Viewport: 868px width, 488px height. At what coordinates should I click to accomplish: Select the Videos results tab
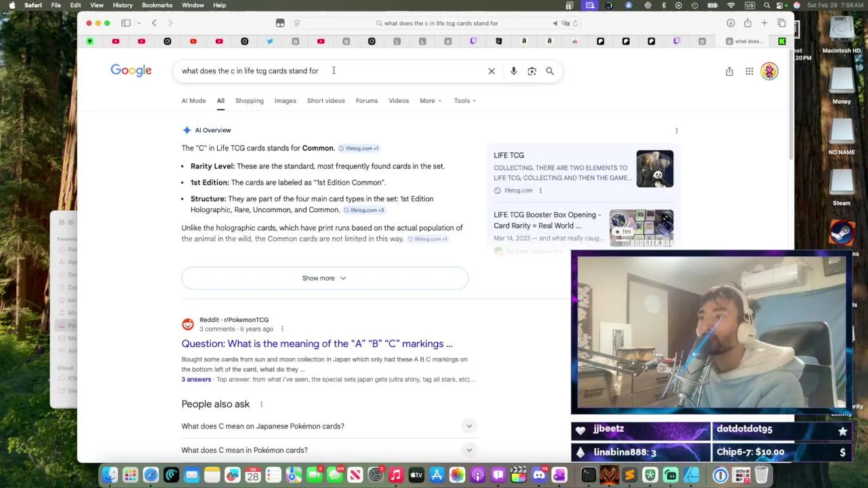[399, 101]
